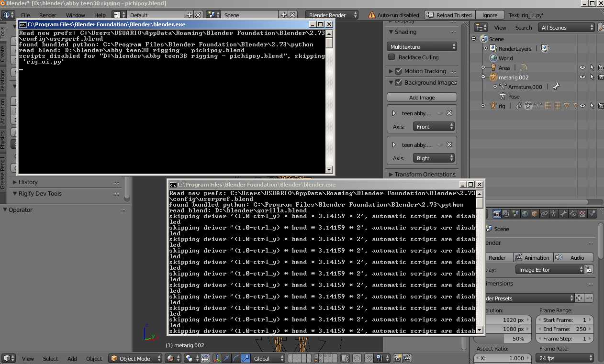The height and width of the screenshot is (364, 604).
Task: Choose screen layout selector icon
Action: point(119,15)
